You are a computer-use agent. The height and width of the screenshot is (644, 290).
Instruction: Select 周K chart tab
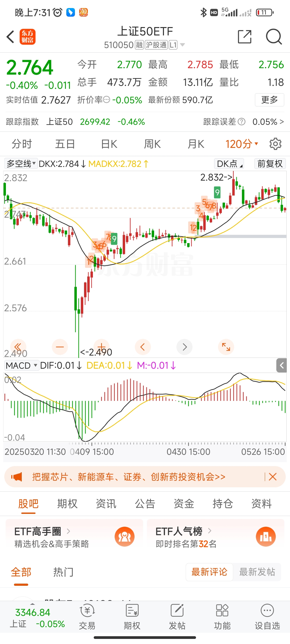tap(152, 144)
